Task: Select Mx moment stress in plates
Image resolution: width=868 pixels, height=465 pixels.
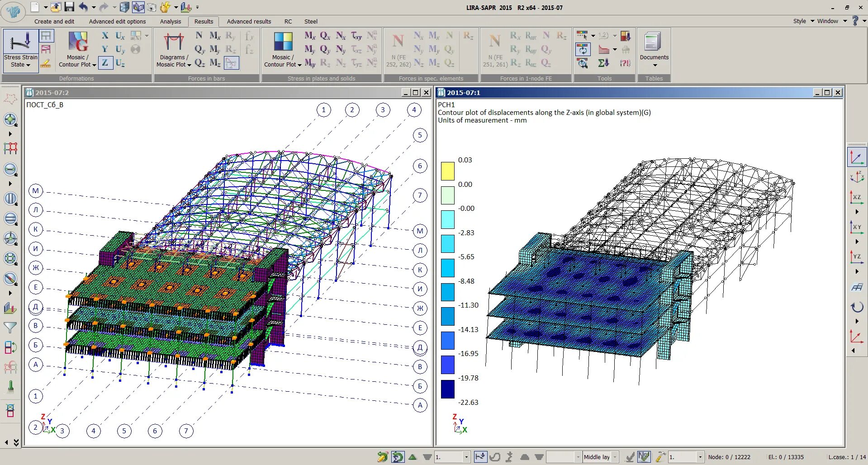Action: point(310,36)
